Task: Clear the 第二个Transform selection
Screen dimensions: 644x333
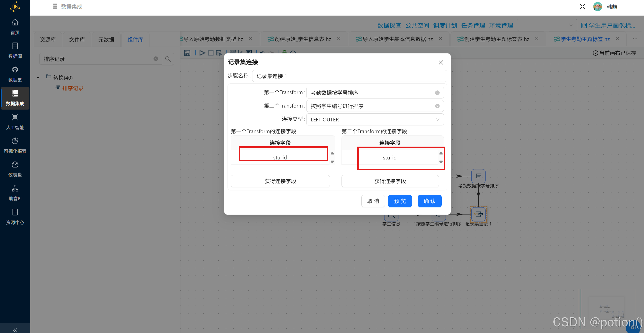Action: pos(437,106)
